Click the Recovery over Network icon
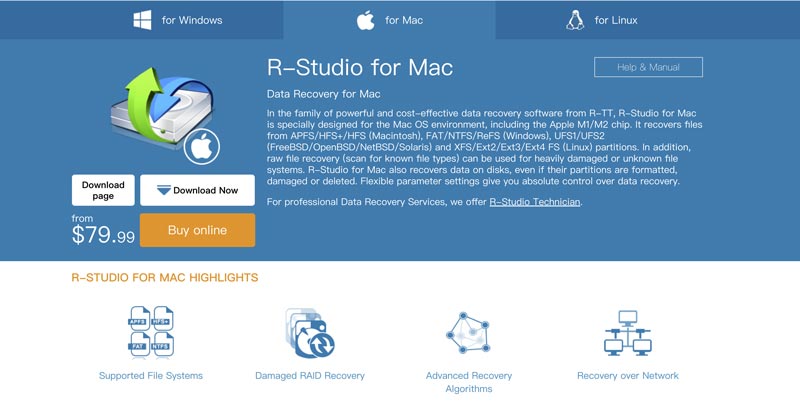The width and height of the screenshot is (800, 407). click(x=628, y=333)
